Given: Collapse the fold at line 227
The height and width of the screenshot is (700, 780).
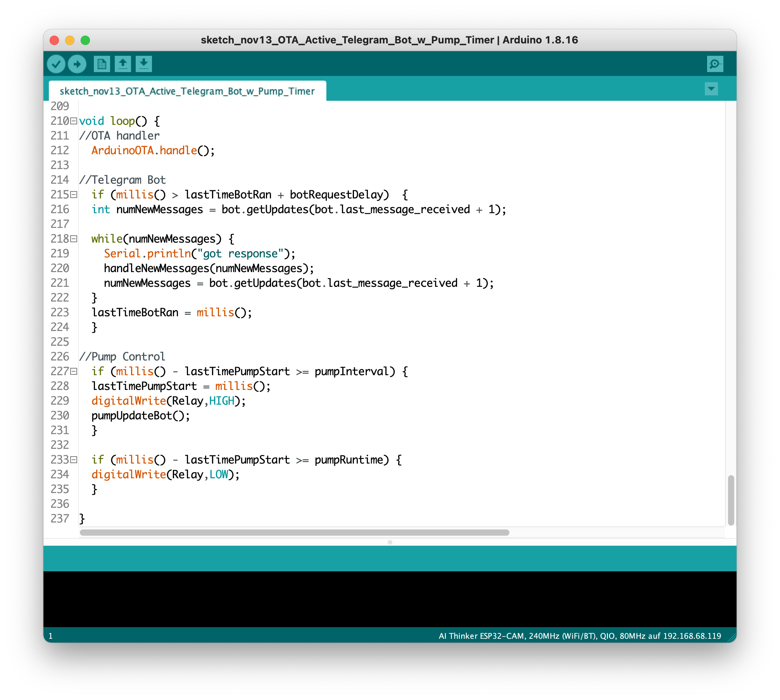Looking at the screenshot, I should [74, 371].
